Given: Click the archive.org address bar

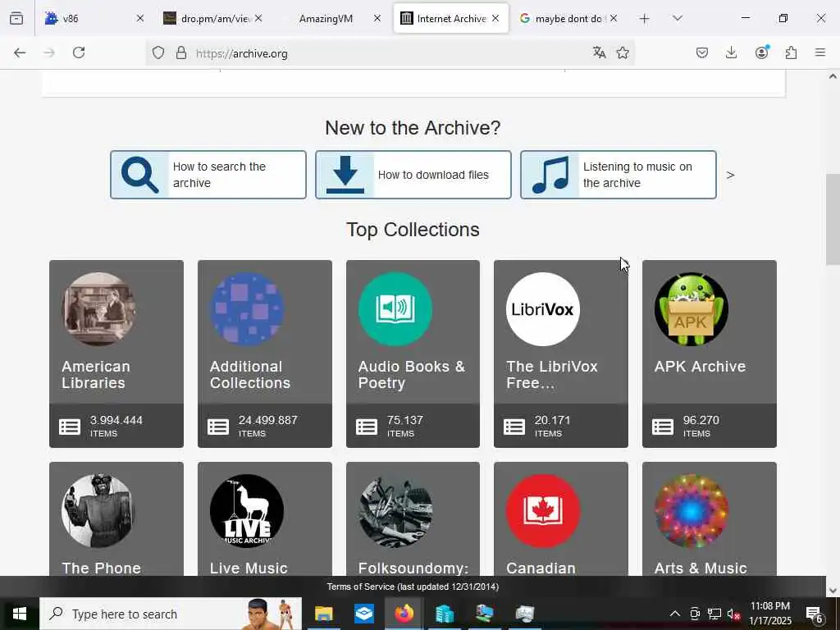Looking at the screenshot, I should tap(390, 53).
